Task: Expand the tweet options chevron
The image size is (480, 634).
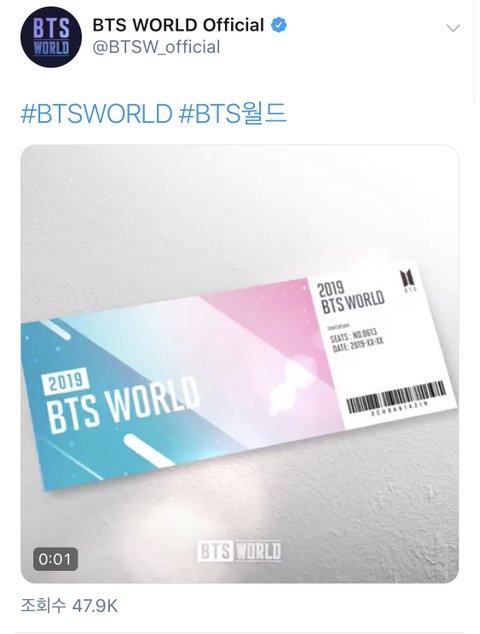Action: click(453, 28)
